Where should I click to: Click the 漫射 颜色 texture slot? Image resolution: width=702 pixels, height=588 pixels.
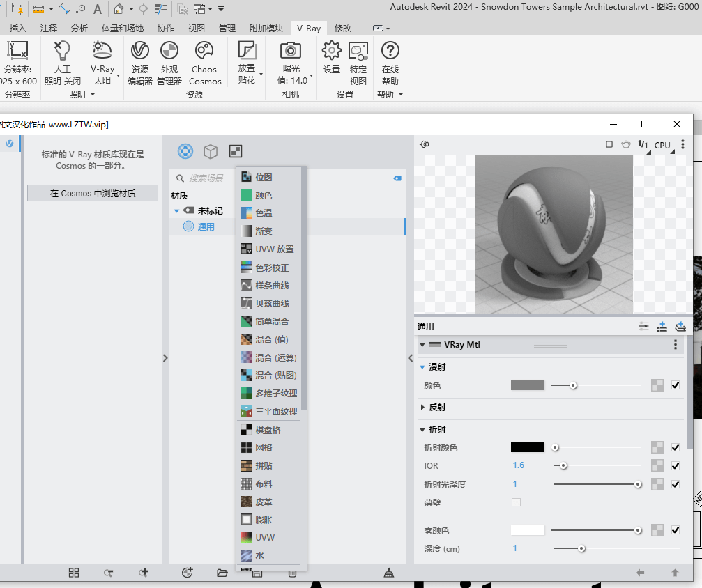point(657,385)
